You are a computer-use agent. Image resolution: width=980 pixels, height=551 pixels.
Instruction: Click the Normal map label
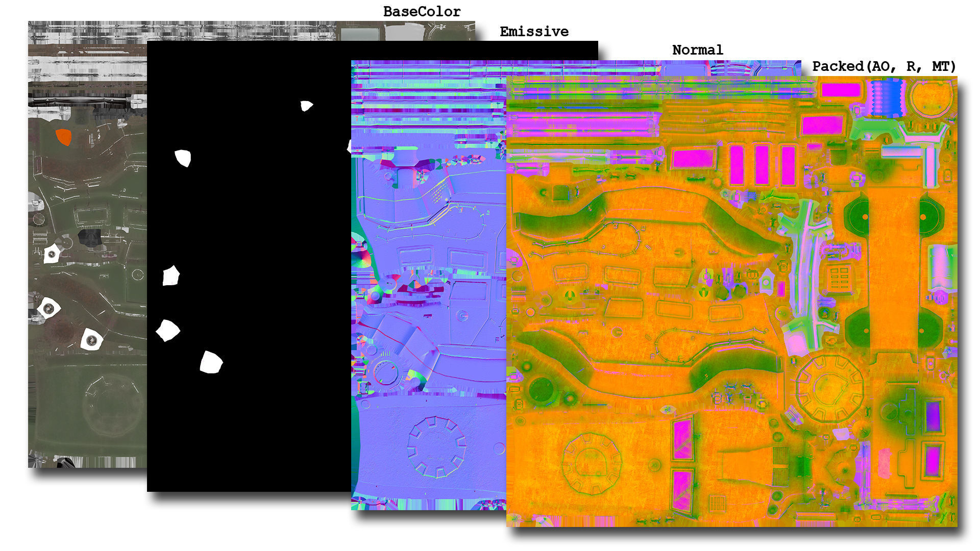click(x=697, y=50)
